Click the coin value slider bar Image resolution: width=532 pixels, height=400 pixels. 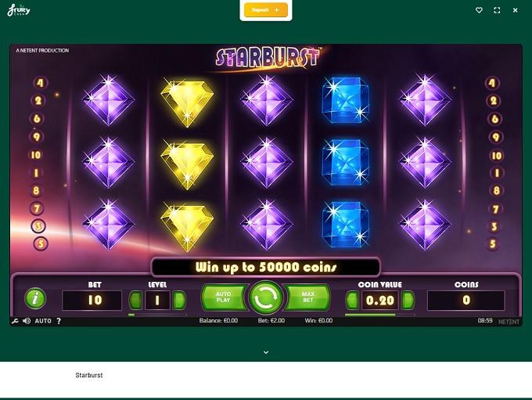point(379,315)
